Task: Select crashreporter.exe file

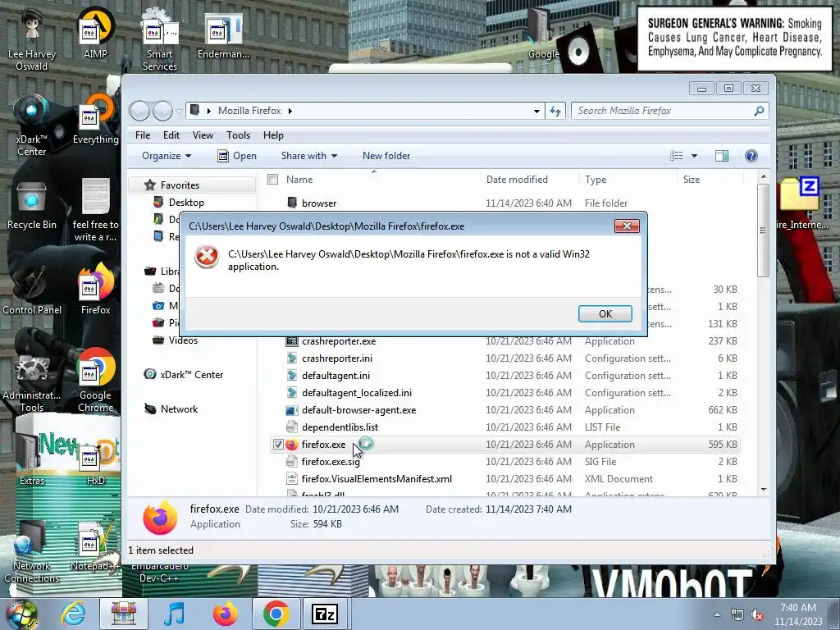Action: coord(339,341)
